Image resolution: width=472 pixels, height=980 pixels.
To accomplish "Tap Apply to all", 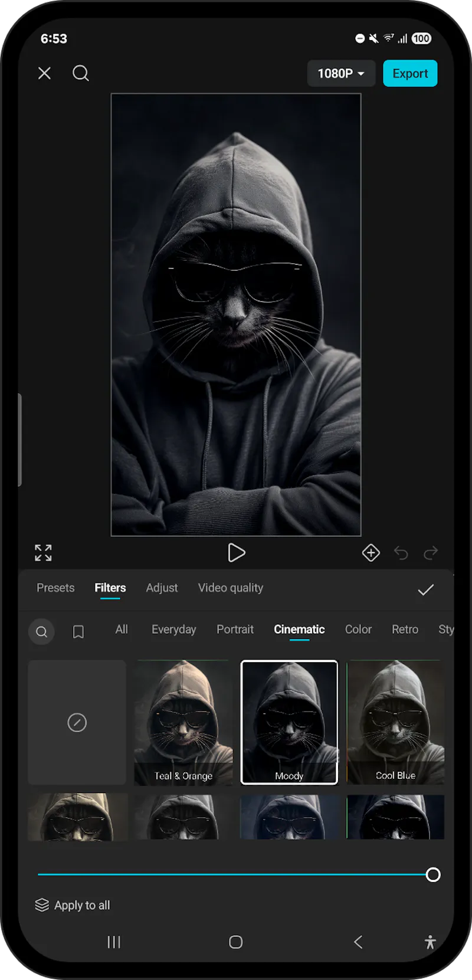I will coord(73,905).
